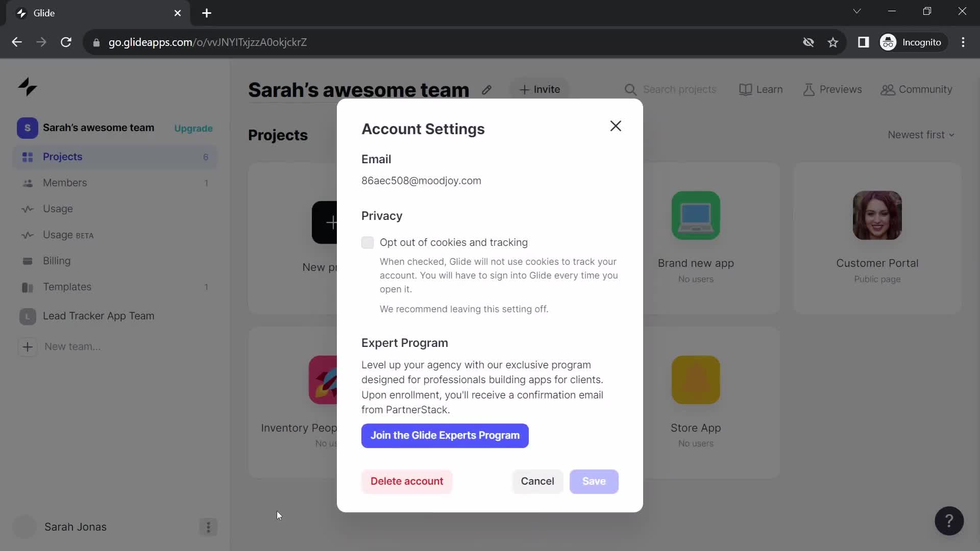The height and width of the screenshot is (551, 980).
Task: Click the Billing sidebar icon
Action: pos(27,261)
